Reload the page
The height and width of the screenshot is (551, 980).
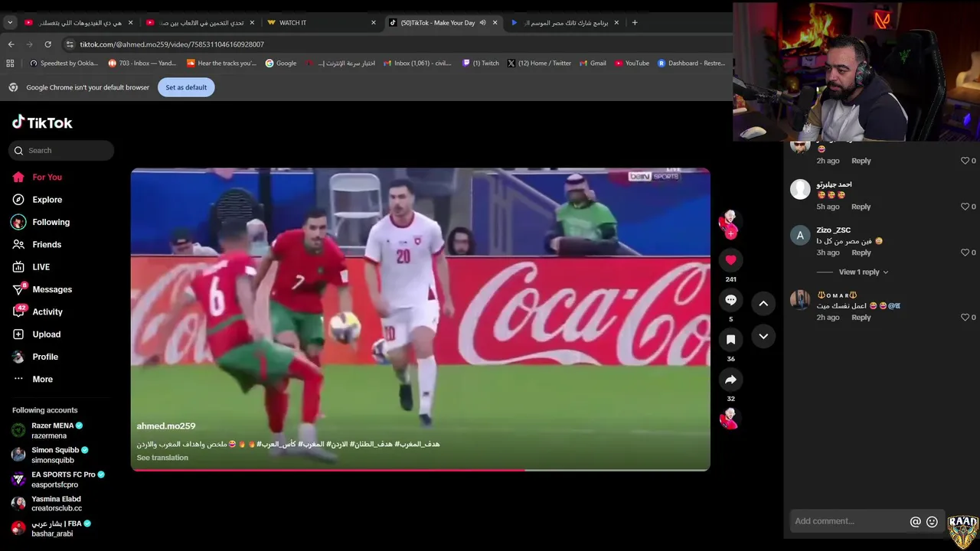click(x=47, y=44)
